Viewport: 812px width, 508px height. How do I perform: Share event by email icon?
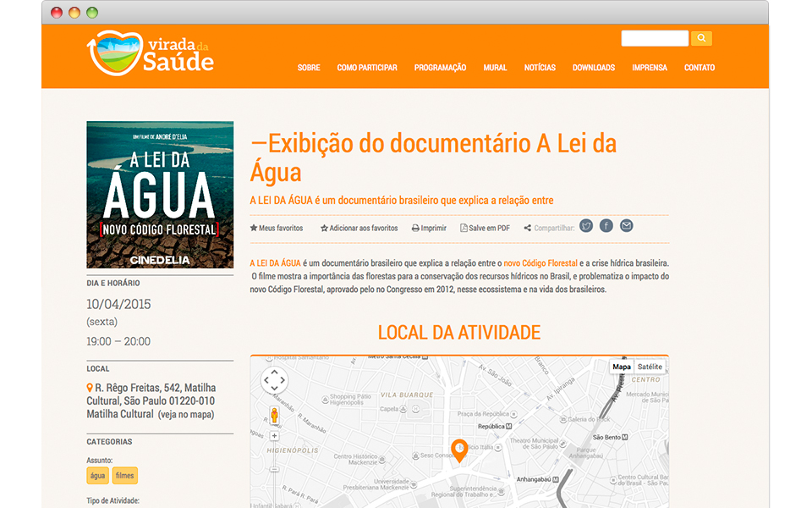coord(626,226)
